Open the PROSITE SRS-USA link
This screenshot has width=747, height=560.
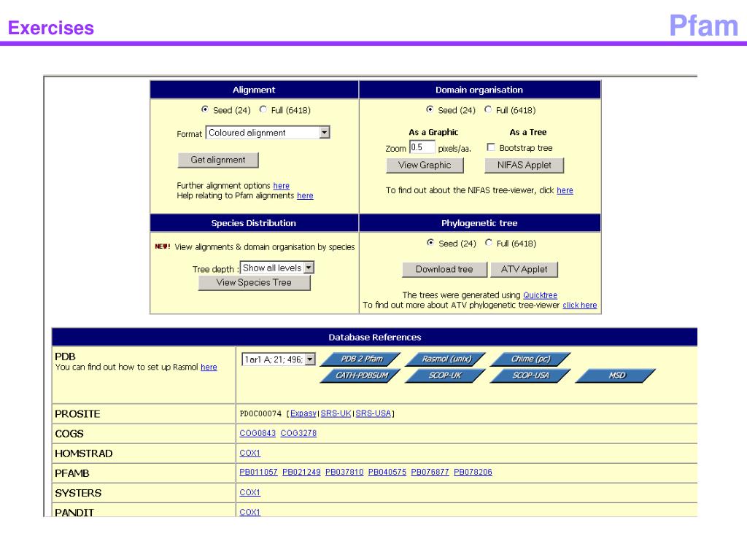(x=373, y=413)
